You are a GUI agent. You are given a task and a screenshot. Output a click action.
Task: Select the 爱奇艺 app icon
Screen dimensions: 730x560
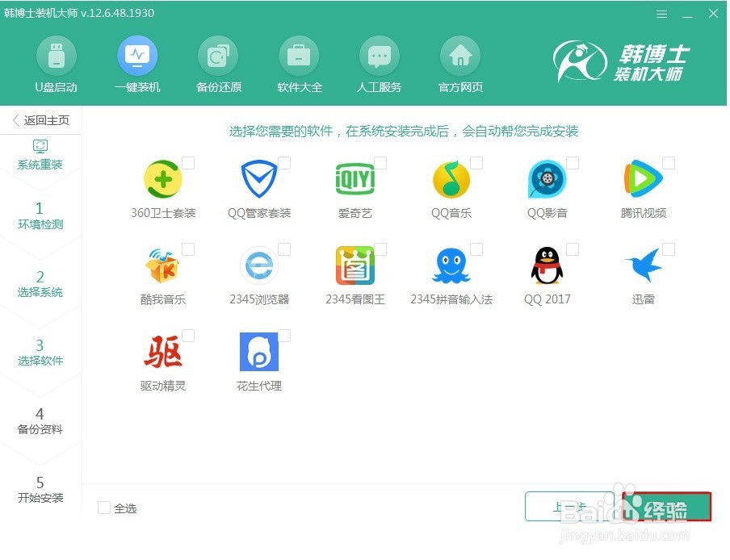pyautogui.click(x=355, y=179)
